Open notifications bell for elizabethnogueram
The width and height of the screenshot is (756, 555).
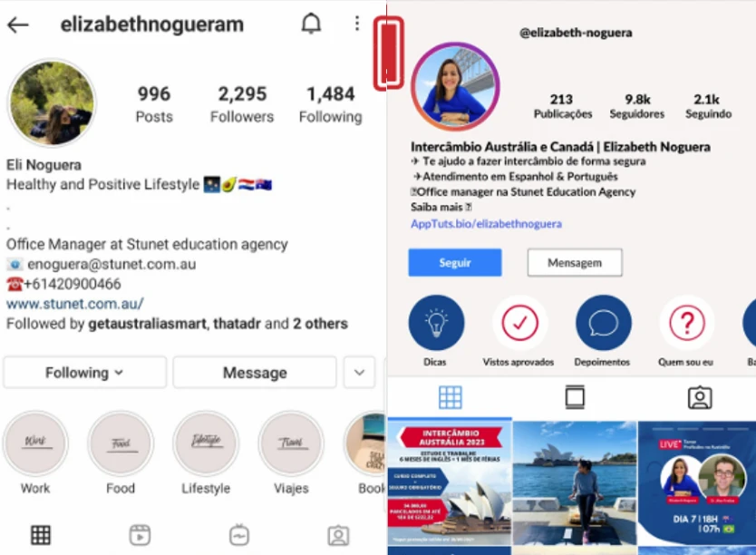coord(311,24)
